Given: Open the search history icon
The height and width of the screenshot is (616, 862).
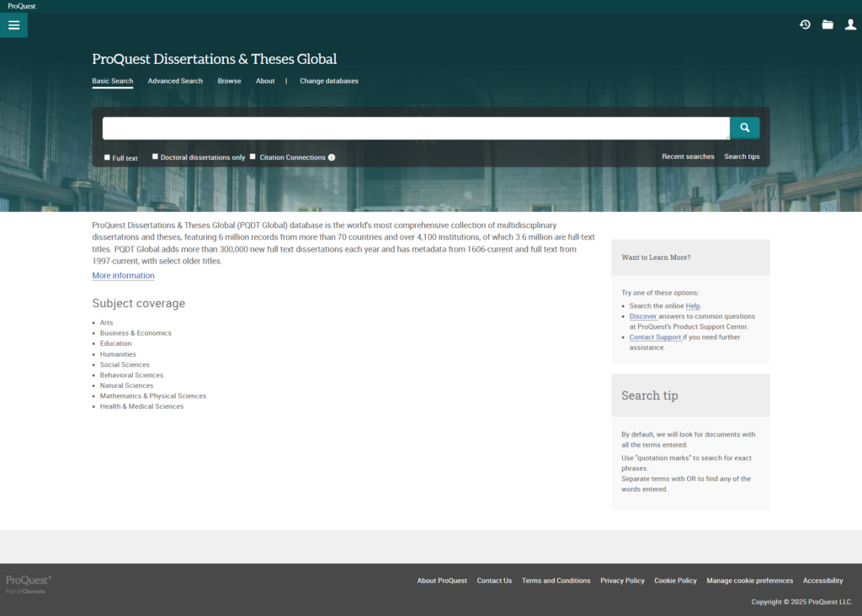Looking at the screenshot, I should click(x=805, y=24).
